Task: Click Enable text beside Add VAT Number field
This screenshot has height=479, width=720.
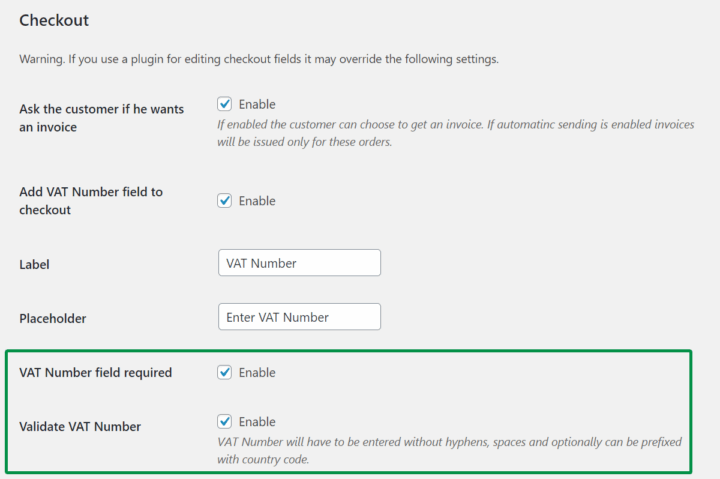Action: tap(257, 200)
